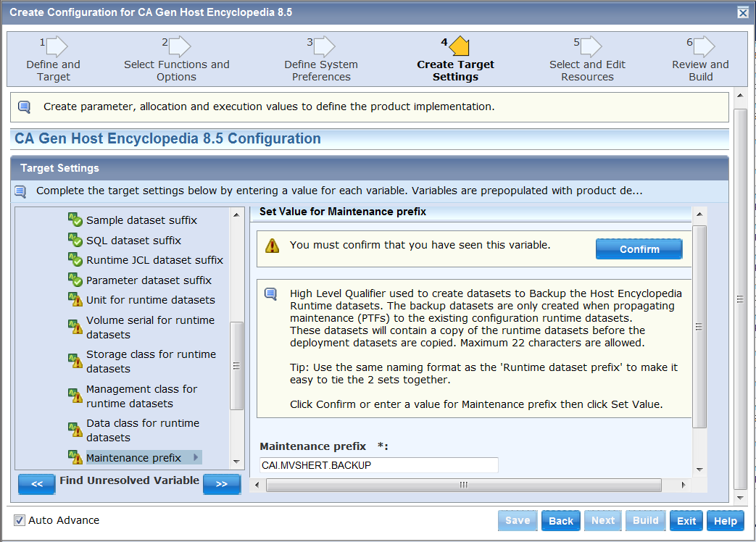Select SQL dataset suffix in variable list
Viewport: 756px width, 542px height.
pos(133,241)
